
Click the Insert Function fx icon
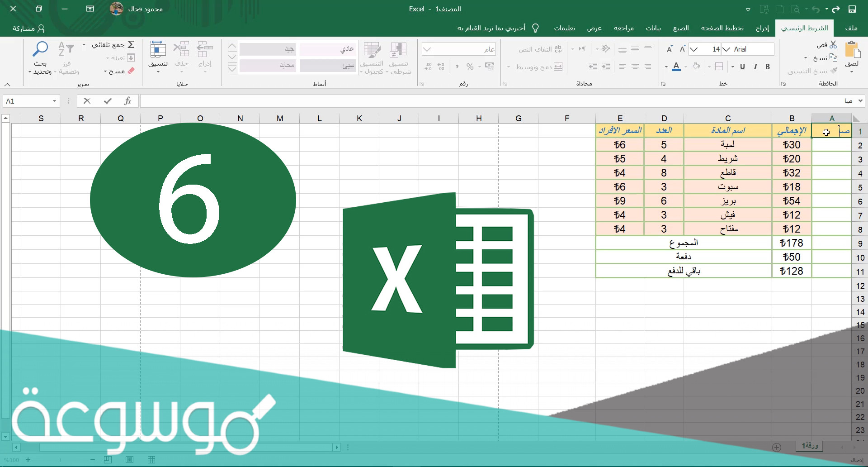tap(128, 101)
